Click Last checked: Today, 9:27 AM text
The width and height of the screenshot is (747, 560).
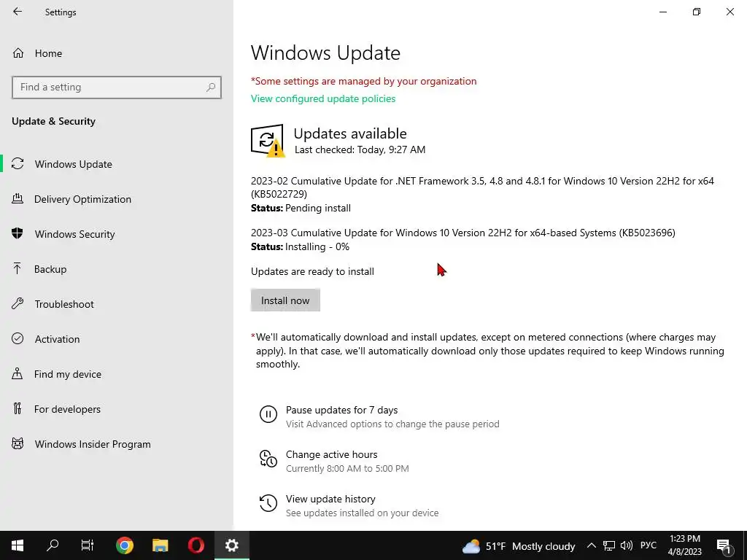pyautogui.click(x=360, y=149)
